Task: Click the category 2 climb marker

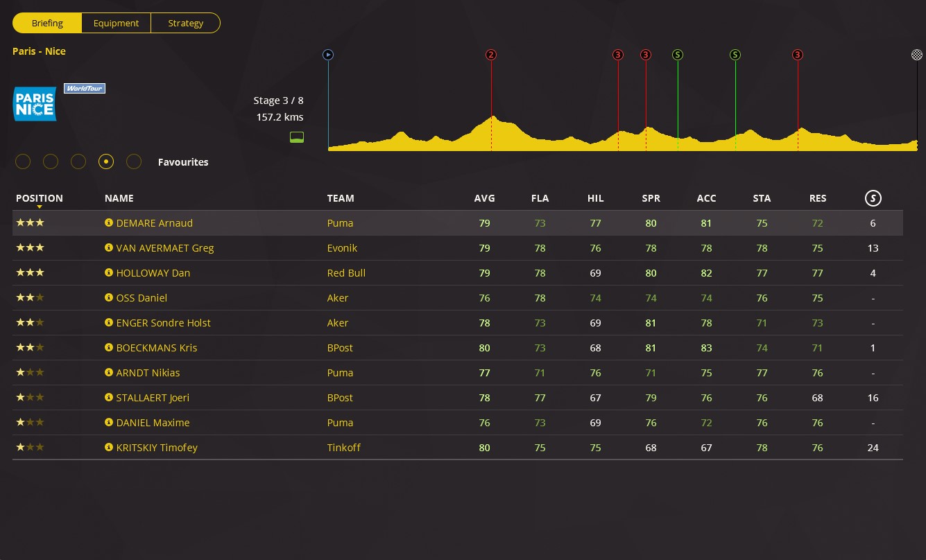Action: [x=491, y=55]
